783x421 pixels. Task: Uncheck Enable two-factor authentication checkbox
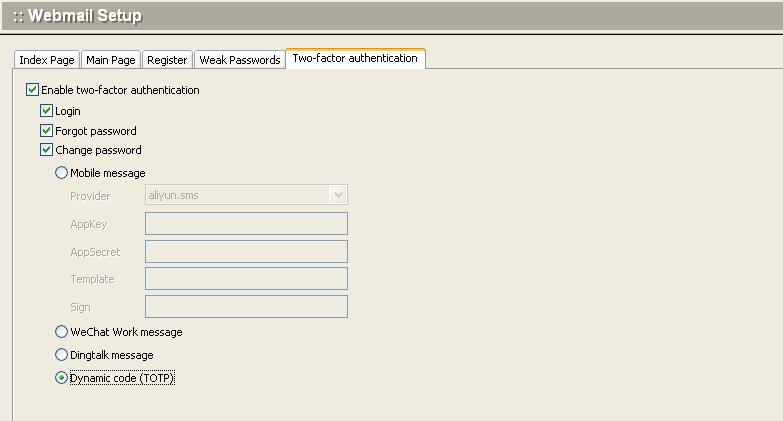click(x=33, y=90)
